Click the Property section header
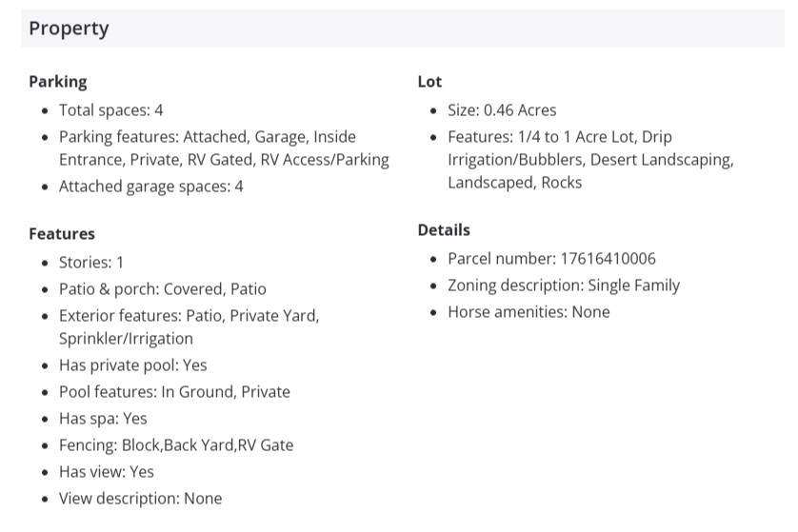 [69, 29]
